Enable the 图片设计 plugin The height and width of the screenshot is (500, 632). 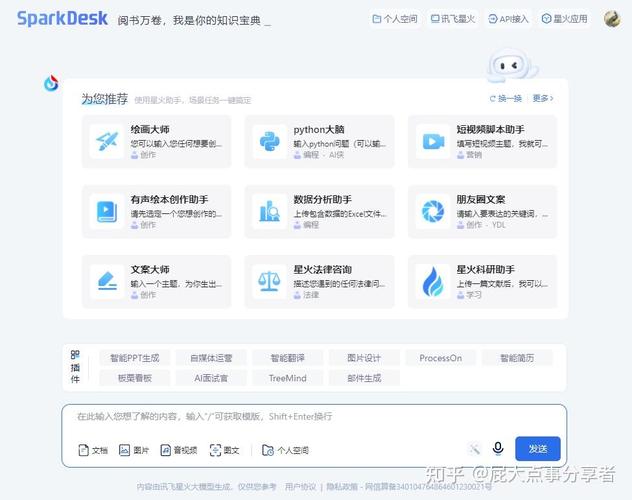(364, 358)
